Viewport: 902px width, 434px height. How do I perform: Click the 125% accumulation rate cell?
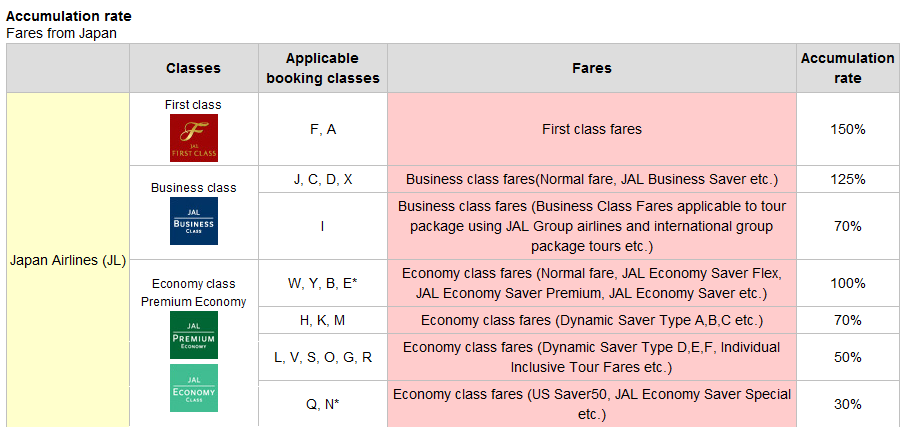847,180
